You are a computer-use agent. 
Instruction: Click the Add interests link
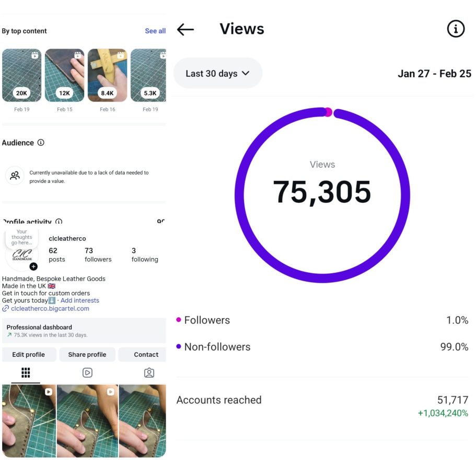click(x=79, y=300)
